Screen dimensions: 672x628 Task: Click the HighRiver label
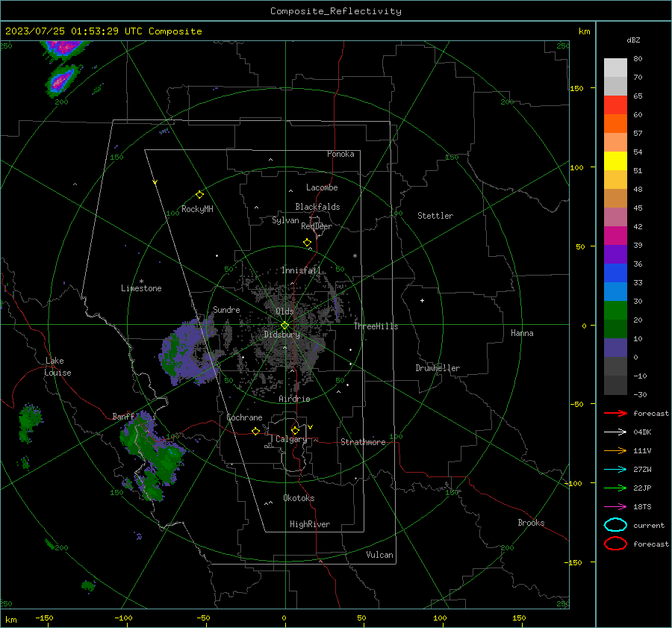310,524
